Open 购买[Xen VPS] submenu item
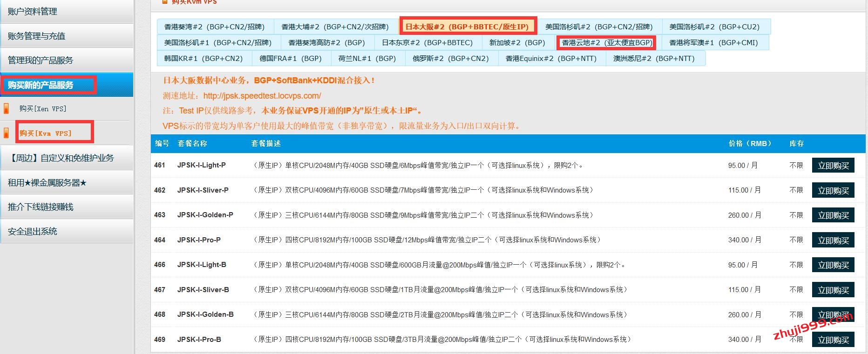This screenshot has width=868, height=354. 43,109
